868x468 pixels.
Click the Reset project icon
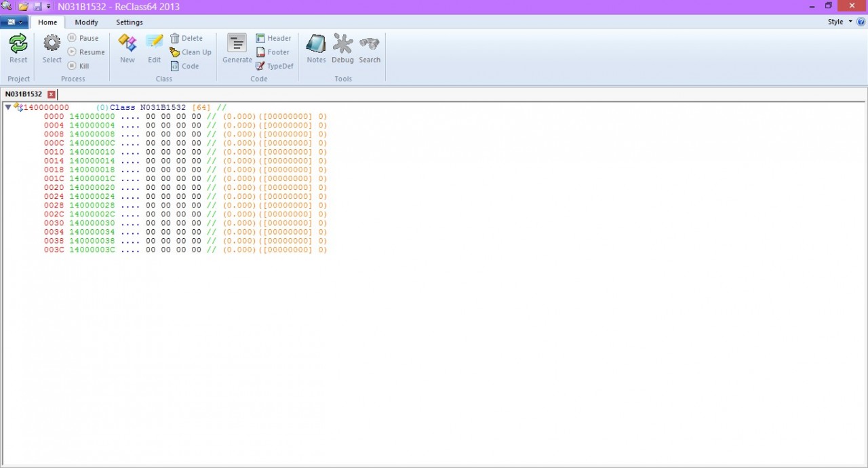pyautogui.click(x=18, y=44)
